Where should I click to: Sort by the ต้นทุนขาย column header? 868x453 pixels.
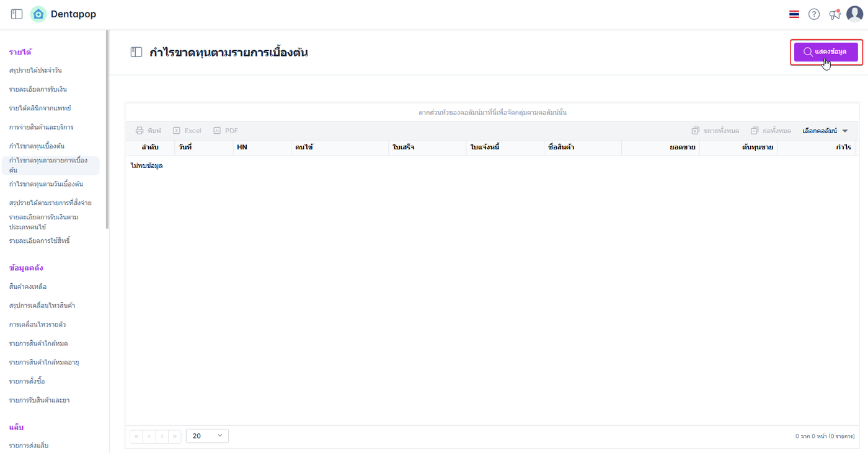tap(738, 147)
